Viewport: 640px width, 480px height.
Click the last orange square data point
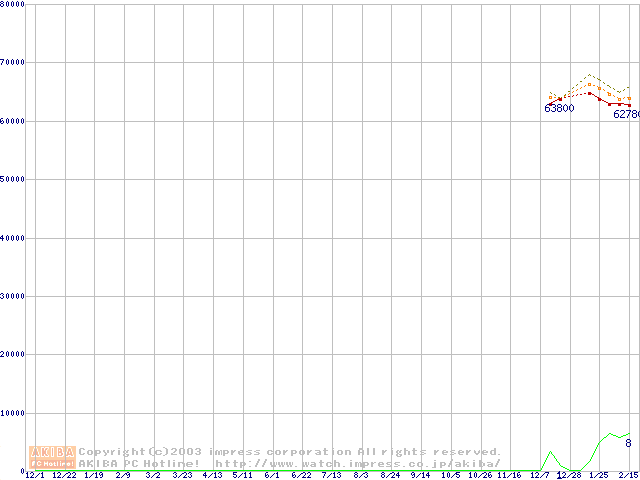click(x=629, y=98)
